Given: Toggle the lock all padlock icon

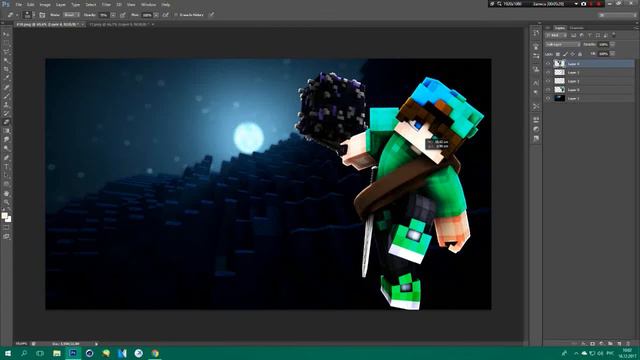Looking at the screenshot, I should (580, 54).
